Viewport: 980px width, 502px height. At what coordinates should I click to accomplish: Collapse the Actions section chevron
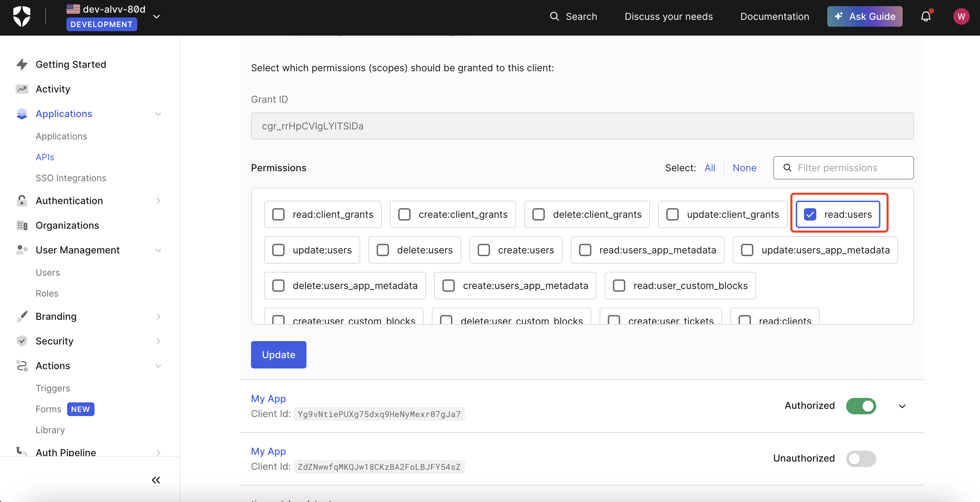pyautogui.click(x=158, y=366)
